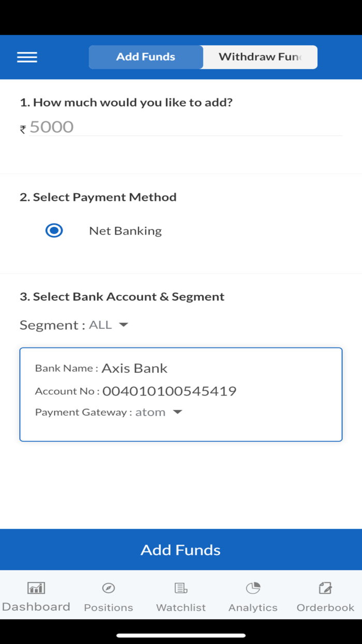The width and height of the screenshot is (362, 644).
Task: Go to Positions label in bottom bar
Action: click(109, 607)
